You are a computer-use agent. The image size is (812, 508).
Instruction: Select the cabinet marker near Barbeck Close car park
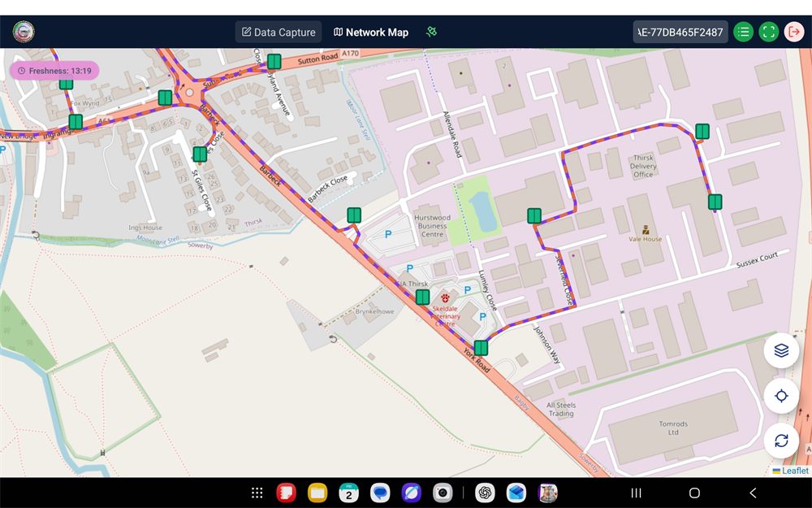pos(354,215)
